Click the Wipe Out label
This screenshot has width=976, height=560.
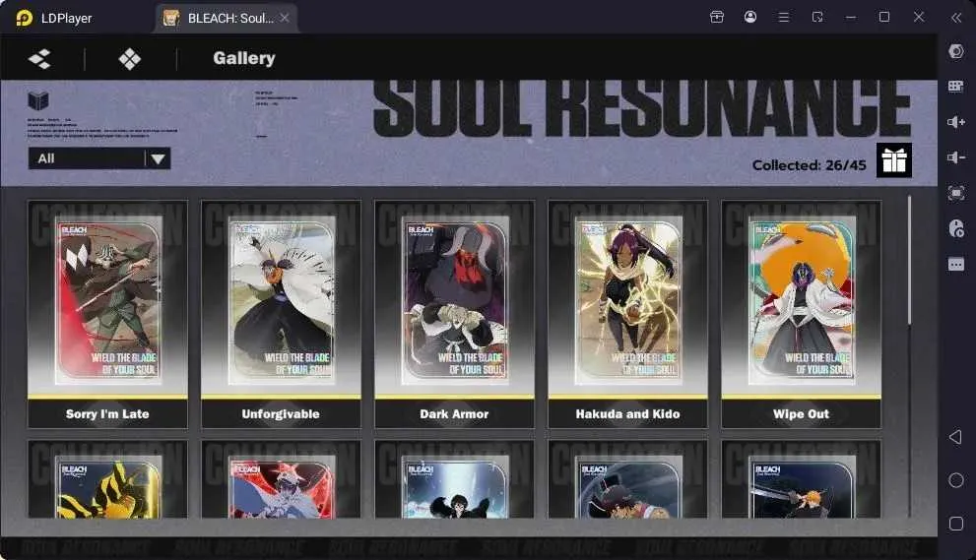coord(801,413)
